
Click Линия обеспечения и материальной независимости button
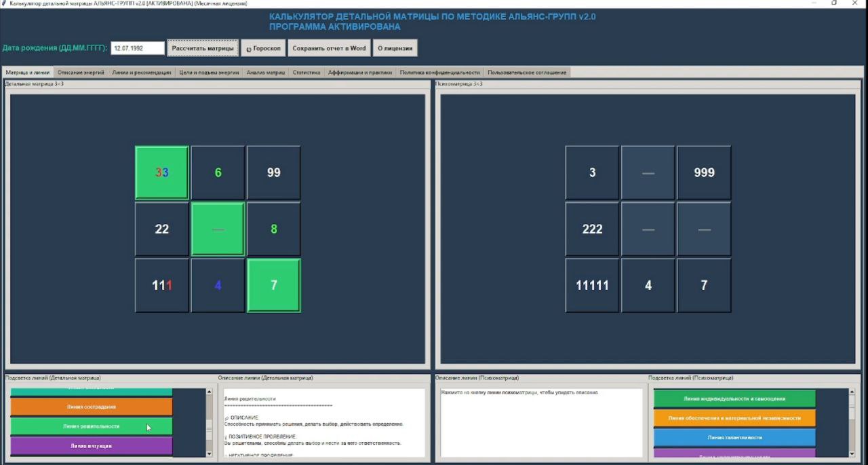734,418
